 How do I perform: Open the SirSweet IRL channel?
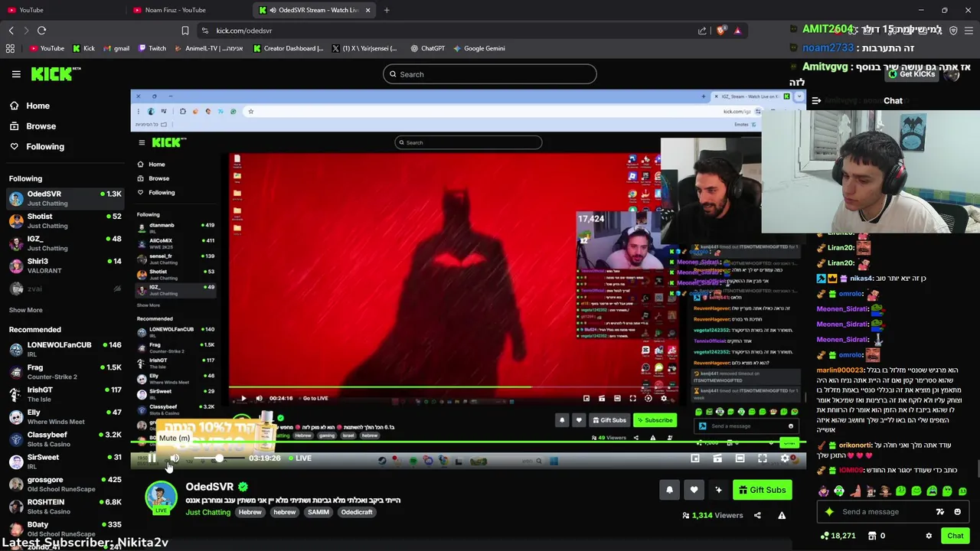(x=65, y=461)
